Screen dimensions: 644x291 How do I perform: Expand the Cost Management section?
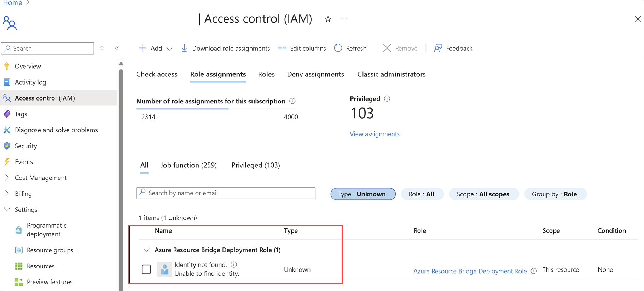click(7, 178)
